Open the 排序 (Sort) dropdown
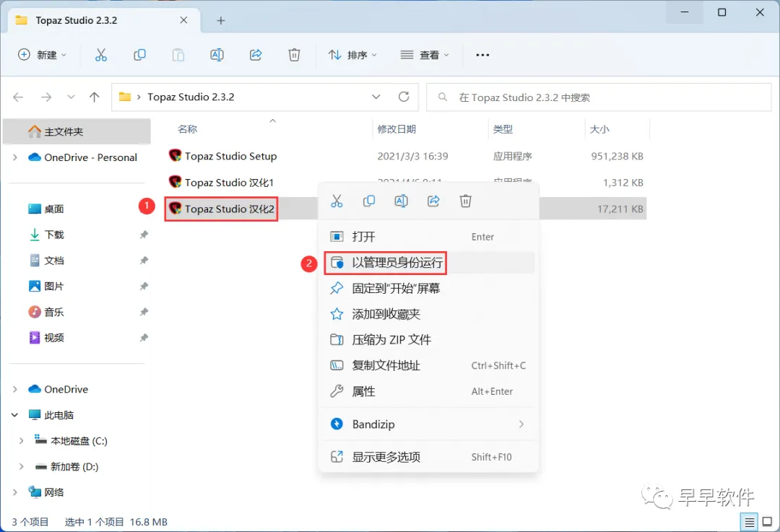 352,55
